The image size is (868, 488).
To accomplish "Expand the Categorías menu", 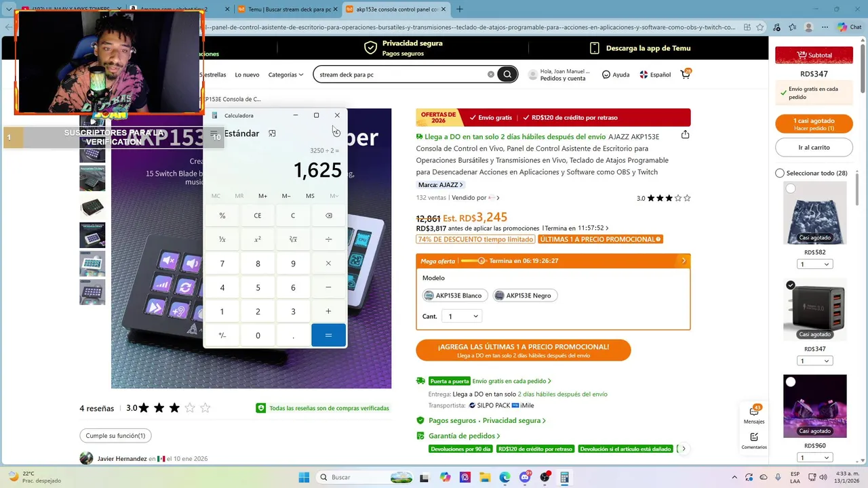I will click(x=285, y=75).
